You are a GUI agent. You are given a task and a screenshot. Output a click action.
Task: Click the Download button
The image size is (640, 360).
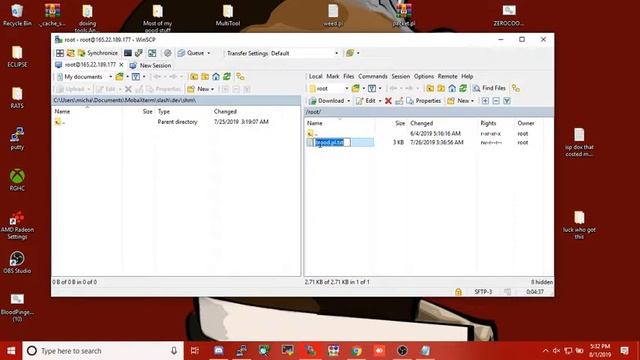[x=327, y=101]
